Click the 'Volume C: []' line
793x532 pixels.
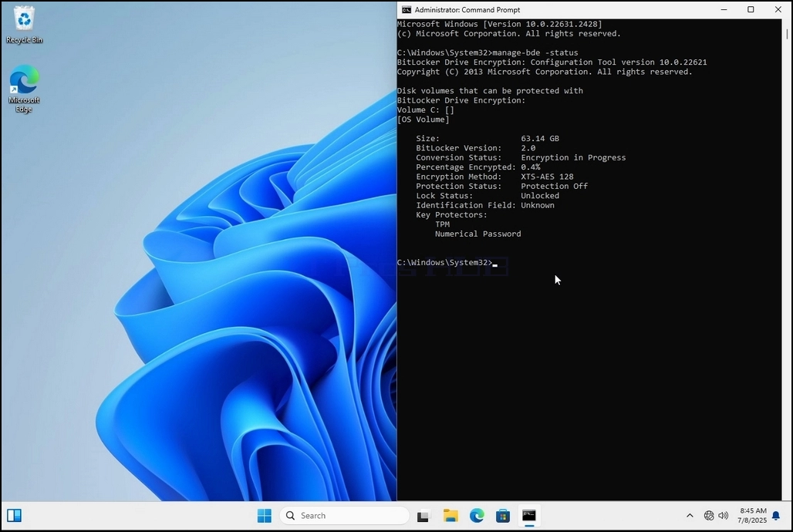(425, 110)
